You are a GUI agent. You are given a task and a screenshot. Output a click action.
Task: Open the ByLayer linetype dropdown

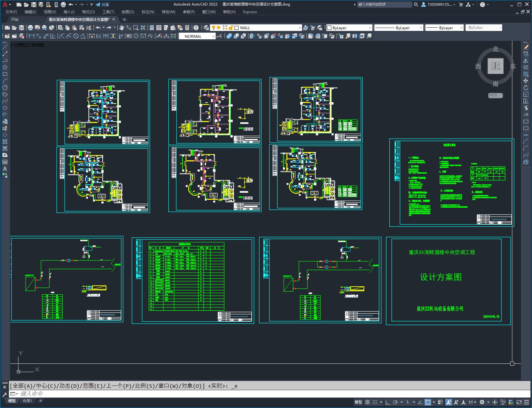click(421, 28)
